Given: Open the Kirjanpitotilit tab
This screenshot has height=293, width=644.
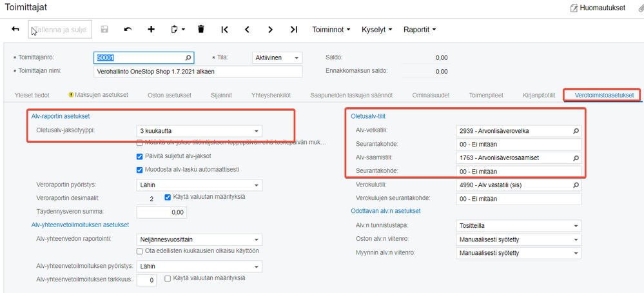Looking at the screenshot, I should 538,95.
